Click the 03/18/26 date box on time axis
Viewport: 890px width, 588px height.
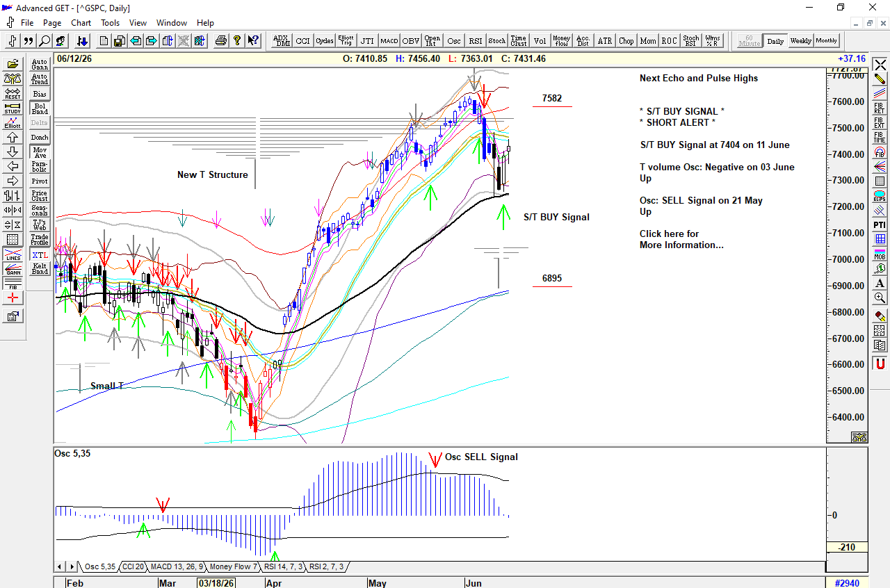click(x=216, y=583)
